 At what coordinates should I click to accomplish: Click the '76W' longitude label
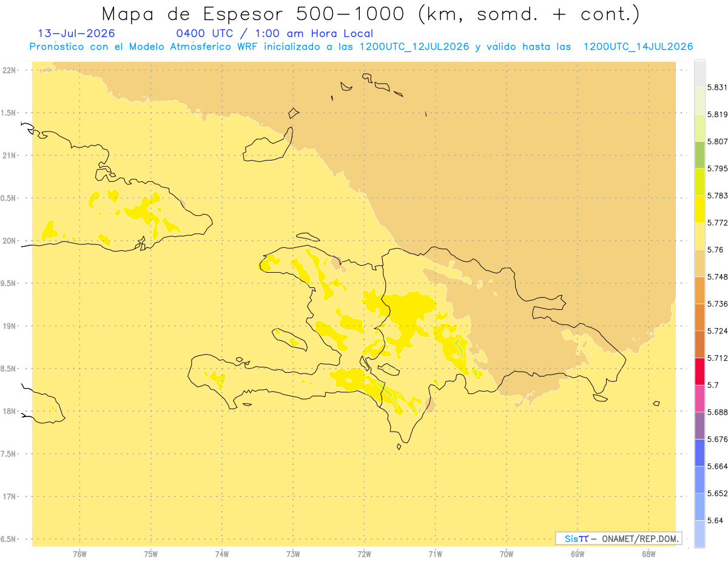[79, 554]
